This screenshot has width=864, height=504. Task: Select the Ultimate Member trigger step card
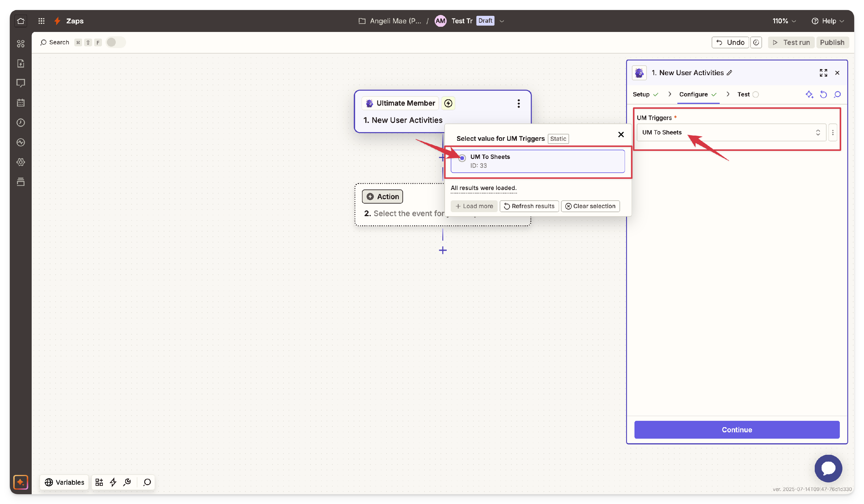(x=443, y=111)
